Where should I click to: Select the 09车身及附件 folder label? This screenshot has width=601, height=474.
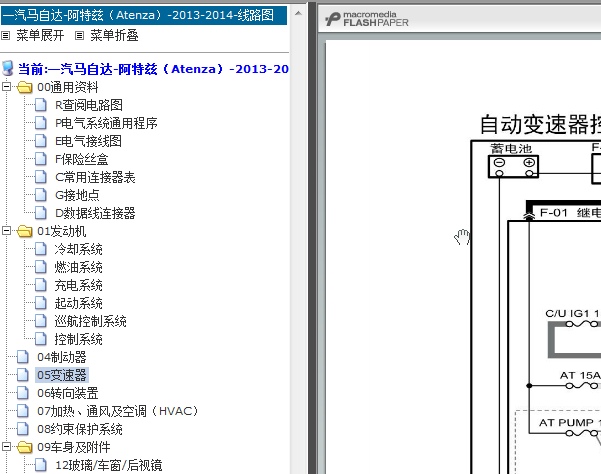pyautogui.click(x=74, y=447)
